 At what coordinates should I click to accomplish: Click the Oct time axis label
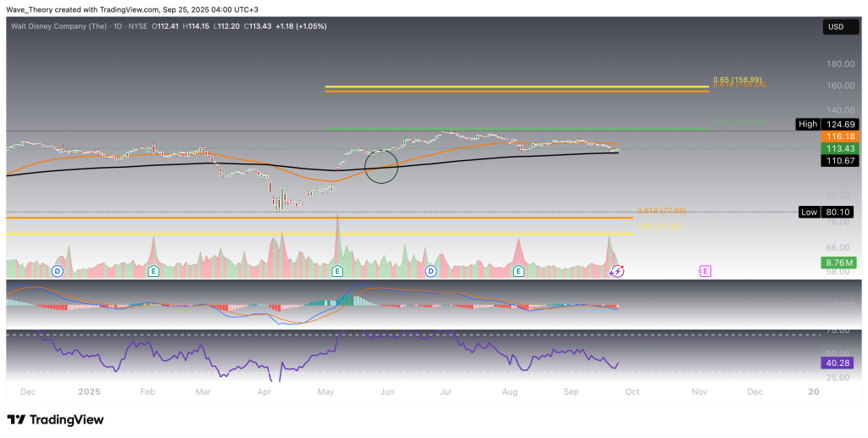tap(632, 391)
